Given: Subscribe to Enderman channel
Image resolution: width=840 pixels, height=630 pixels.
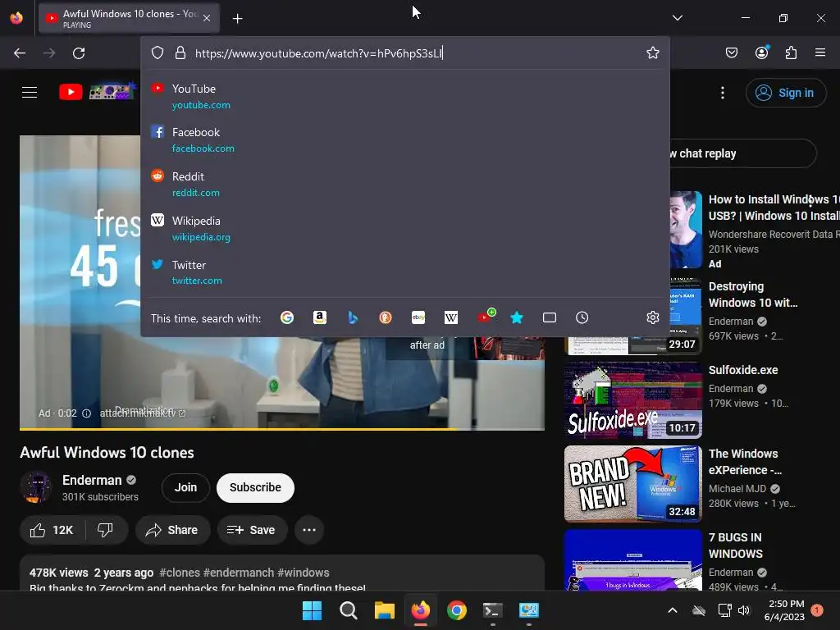Looking at the screenshot, I should click(255, 487).
